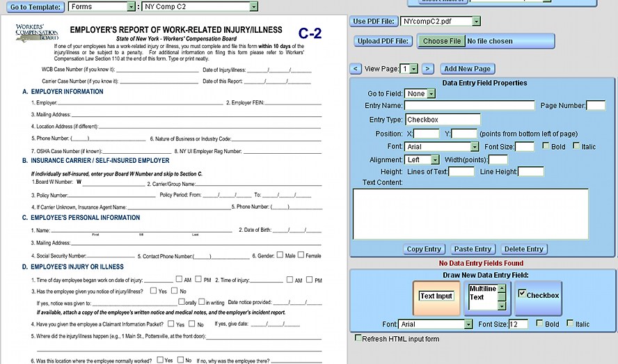Check PM box for Time of injury
618x364 pixels.
point(310,280)
